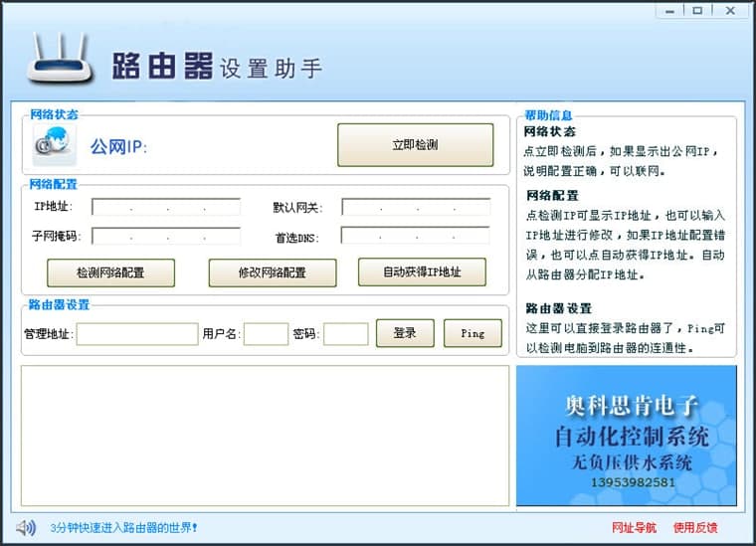The image size is (756, 546).
Task: Click the 网络状态 heading in help panel
Action: point(550,131)
